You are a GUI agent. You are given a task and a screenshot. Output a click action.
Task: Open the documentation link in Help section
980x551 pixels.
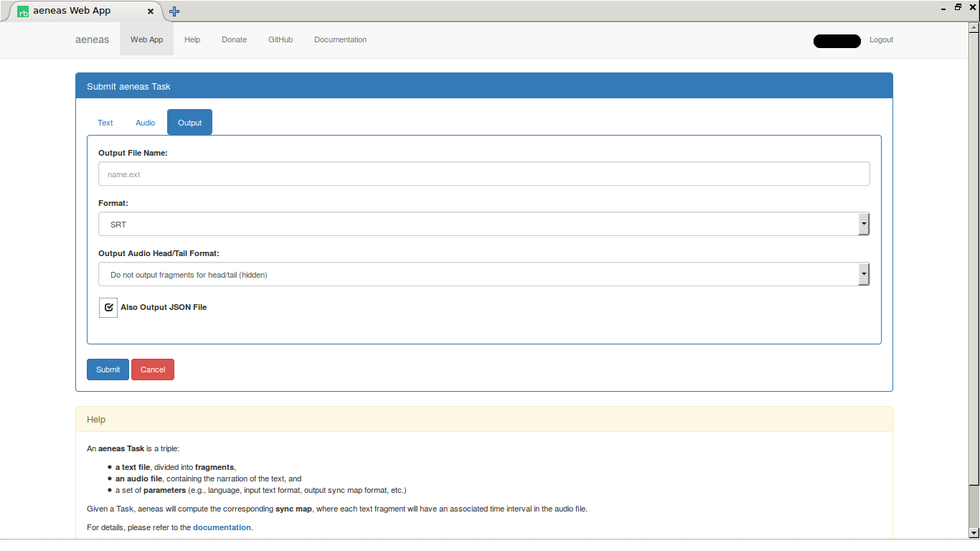click(x=222, y=527)
